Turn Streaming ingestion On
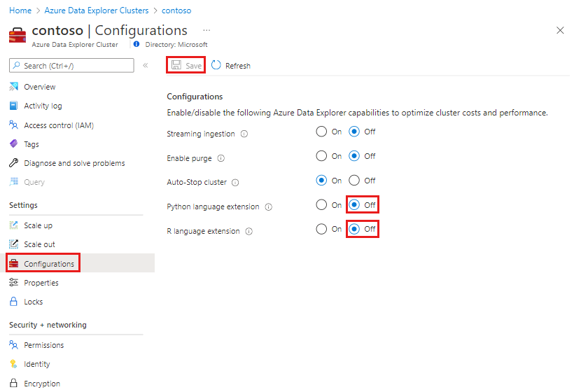This screenshot has width=574, height=392. coord(321,132)
